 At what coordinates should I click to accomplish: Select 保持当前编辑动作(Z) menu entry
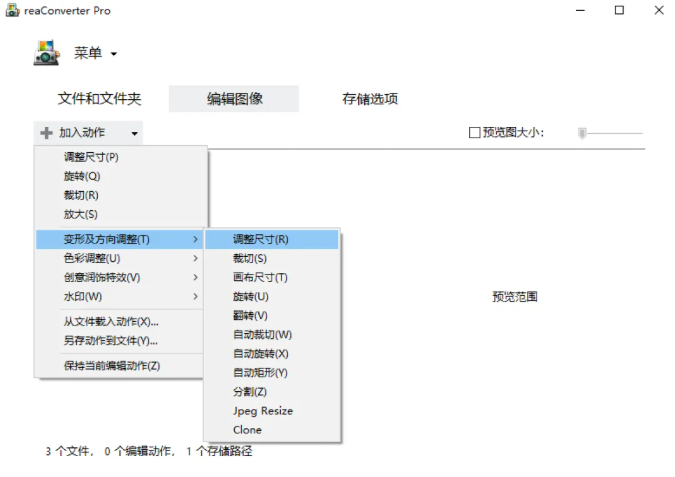pos(120,366)
